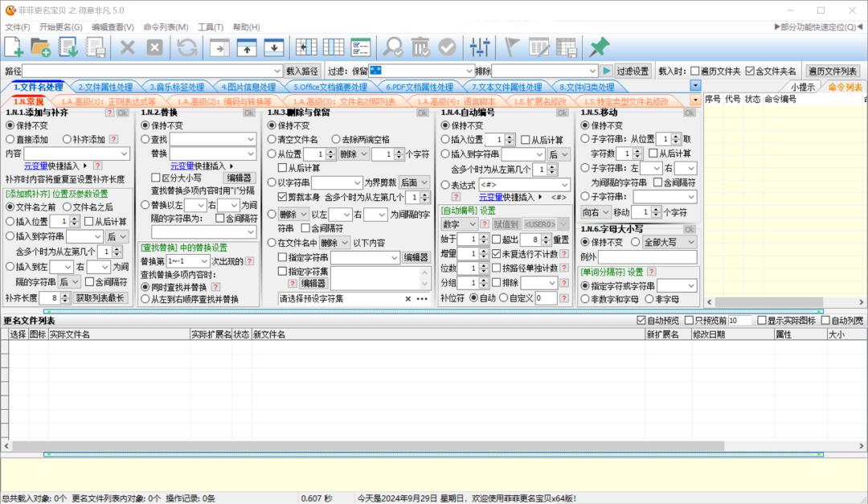Click the equalizer sliders settings icon
Viewport: 868px width, 504px height.
[x=481, y=47]
